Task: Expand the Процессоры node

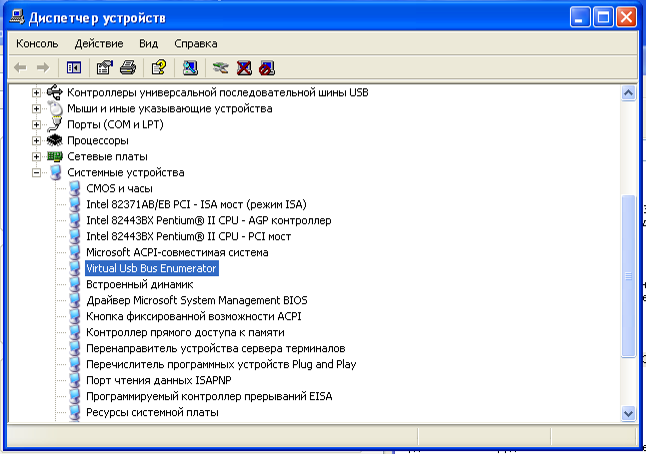Action: click(x=36, y=140)
